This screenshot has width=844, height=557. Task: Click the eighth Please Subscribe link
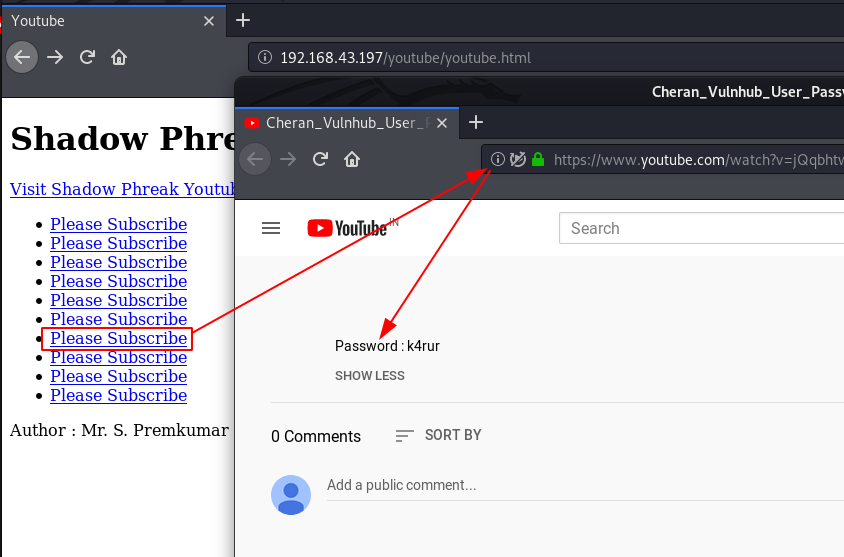tap(118, 357)
